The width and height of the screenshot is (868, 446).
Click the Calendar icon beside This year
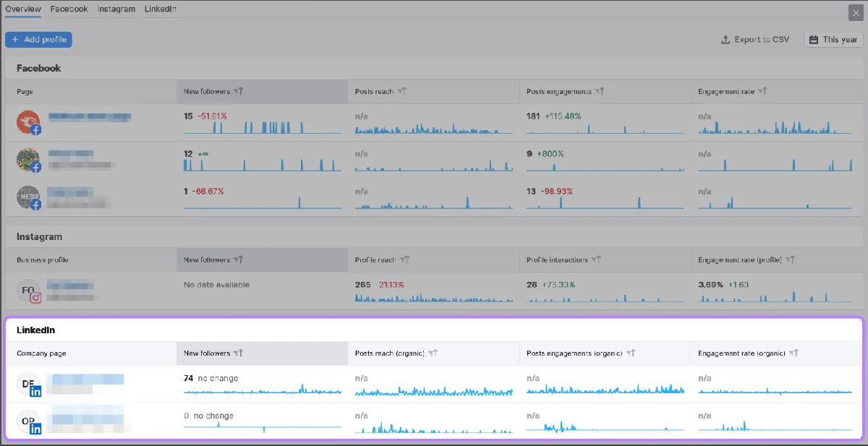(x=814, y=40)
